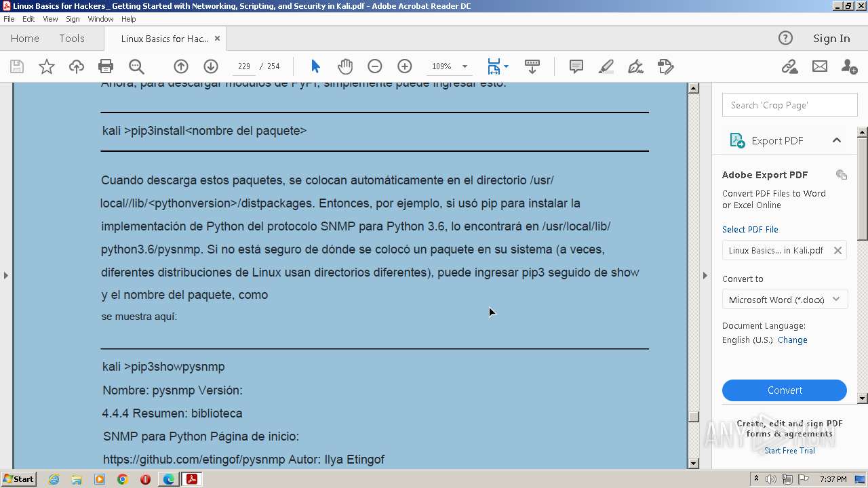Click the Select PDF File link
Image resolution: width=868 pixels, height=488 pixels.
(x=750, y=230)
